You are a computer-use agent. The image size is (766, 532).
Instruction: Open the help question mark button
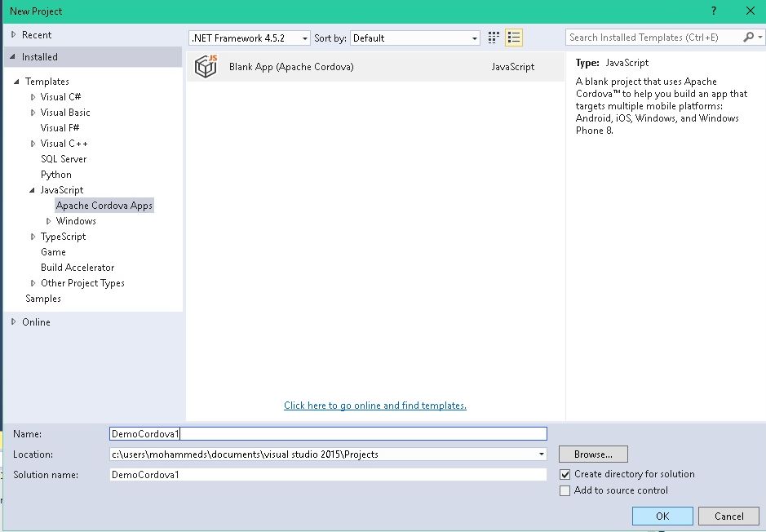tap(714, 11)
